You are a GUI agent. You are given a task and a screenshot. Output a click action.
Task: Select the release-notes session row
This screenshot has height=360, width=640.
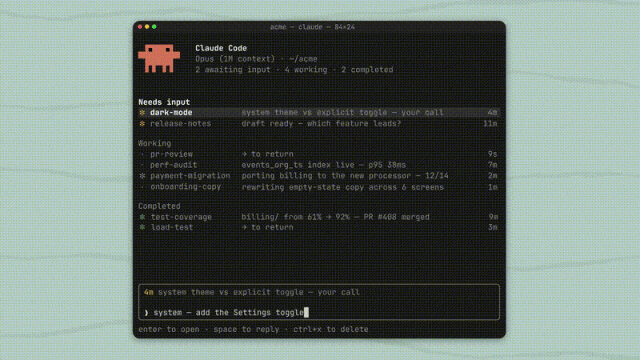pos(319,124)
